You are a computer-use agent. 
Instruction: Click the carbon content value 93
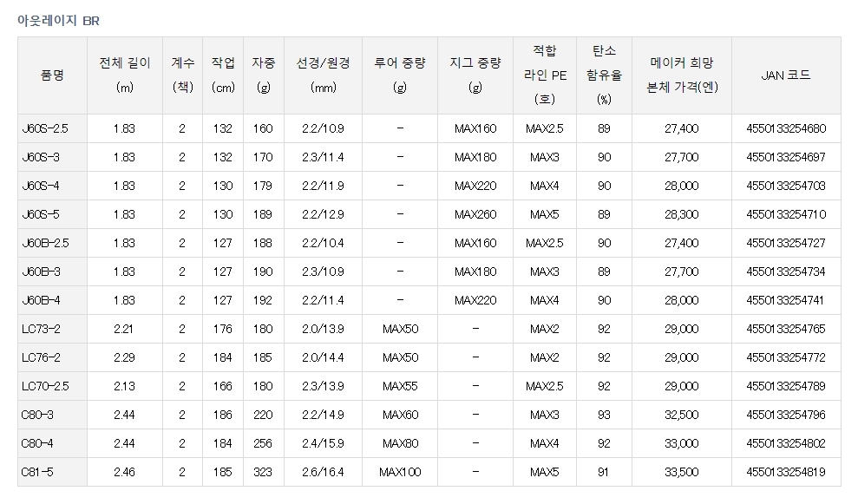[x=604, y=415]
